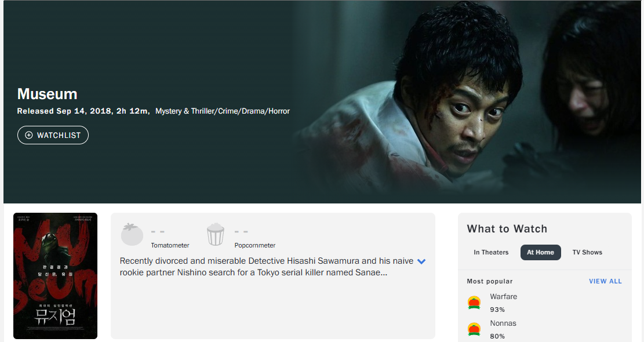Select the At Home tab
The height and width of the screenshot is (342, 644).
tap(540, 252)
